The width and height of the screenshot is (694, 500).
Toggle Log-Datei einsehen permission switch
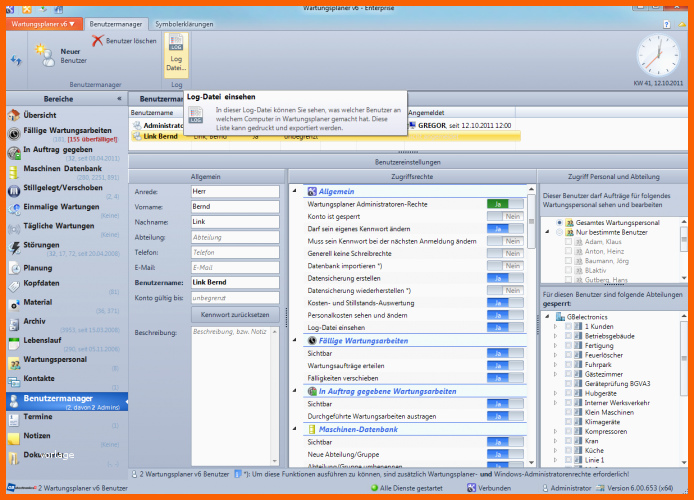point(505,327)
